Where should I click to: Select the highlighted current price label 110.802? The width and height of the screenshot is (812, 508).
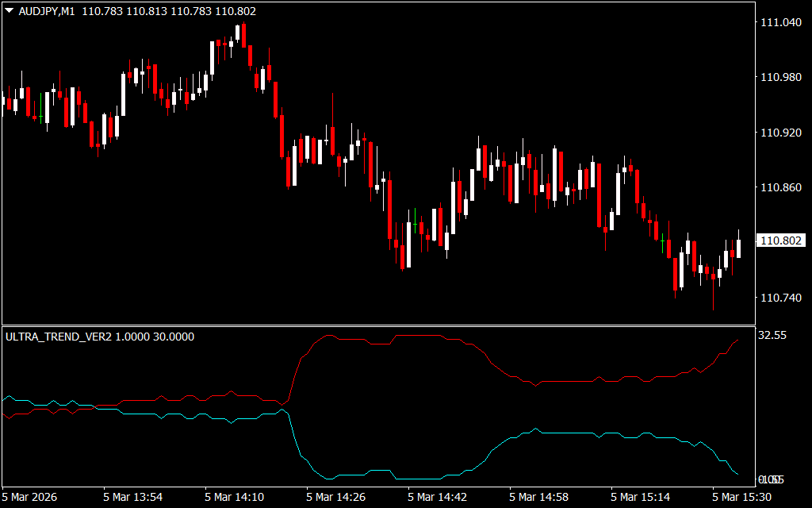(780, 240)
